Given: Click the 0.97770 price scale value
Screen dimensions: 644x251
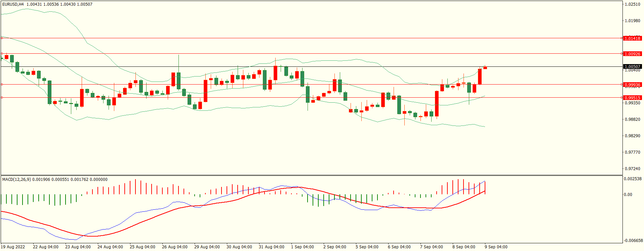Looking at the screenshot, I should (x=632, y=152).
